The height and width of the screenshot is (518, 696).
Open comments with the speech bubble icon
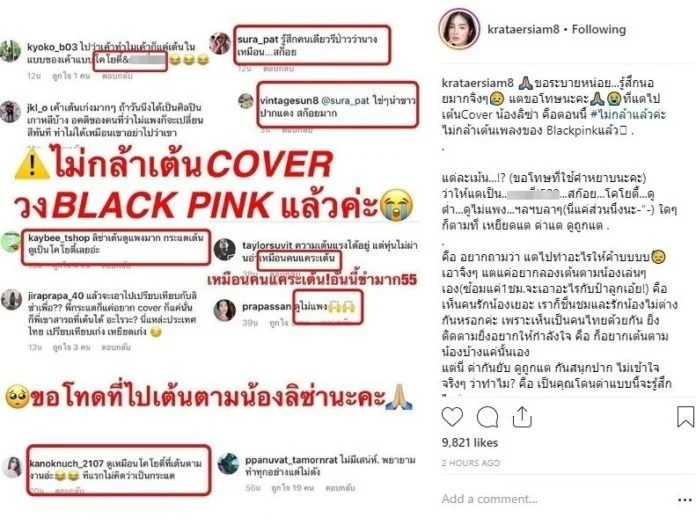[x=487, y=417]
